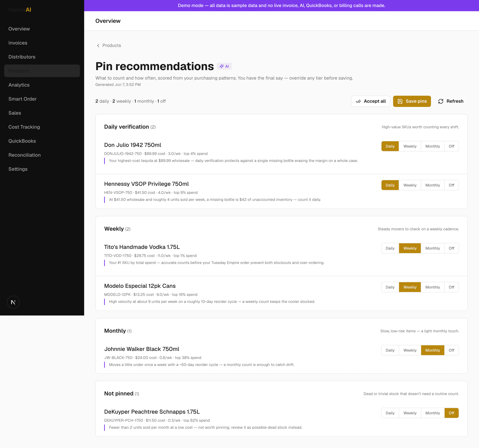Click the 'Generated Jun 7, 3:52 PM' timestamp

pyautogui.click(x=118, y=84)
